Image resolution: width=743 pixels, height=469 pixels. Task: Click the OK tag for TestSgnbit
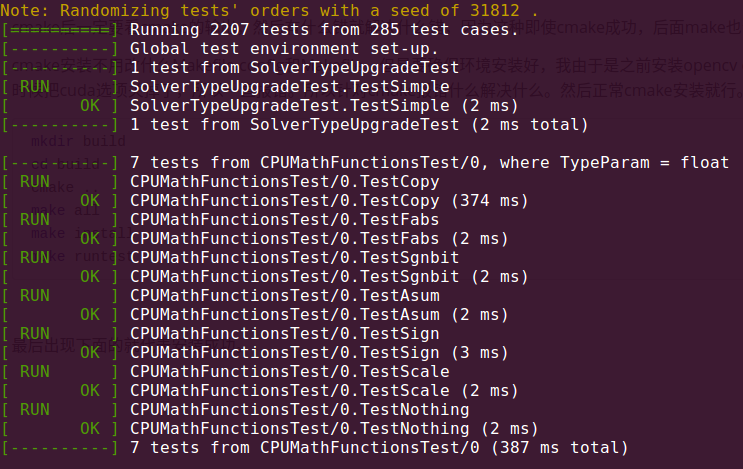[x=90, y=276]
